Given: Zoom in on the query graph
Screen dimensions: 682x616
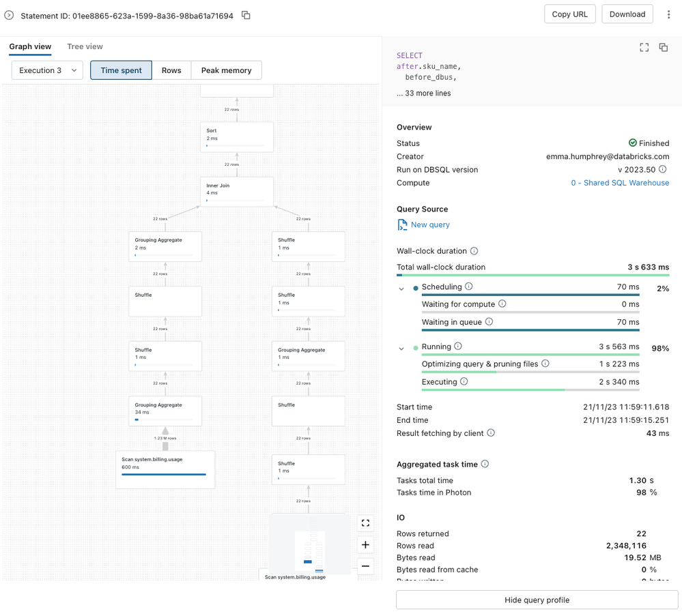Looking at the screenshot, I should tap(365, 544).
